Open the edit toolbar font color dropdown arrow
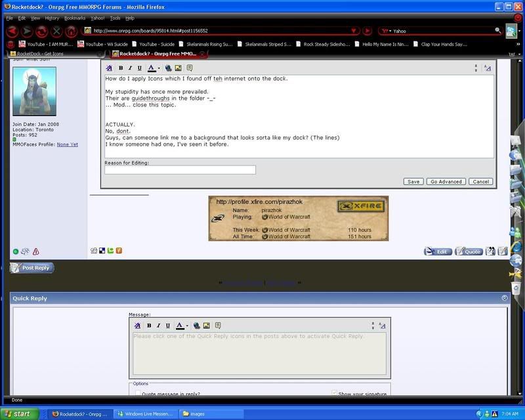The image size is (525, 420). point(159,68)
